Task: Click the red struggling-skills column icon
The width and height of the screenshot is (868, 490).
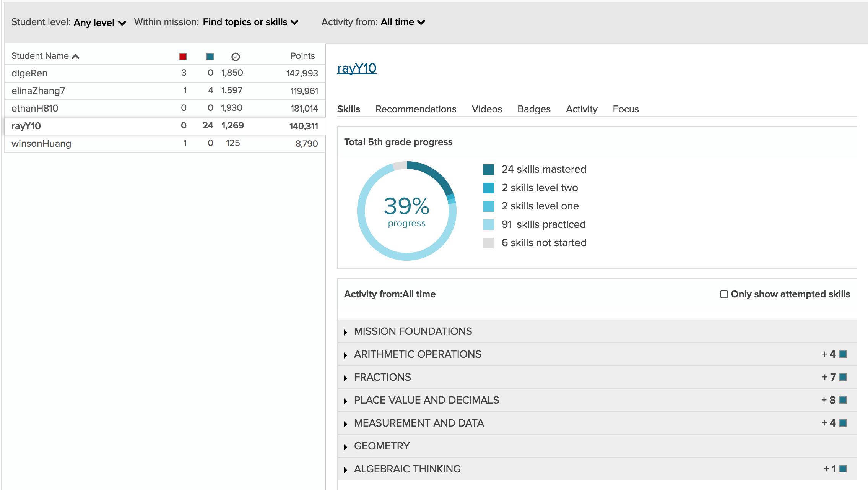Action: [183, 57]
